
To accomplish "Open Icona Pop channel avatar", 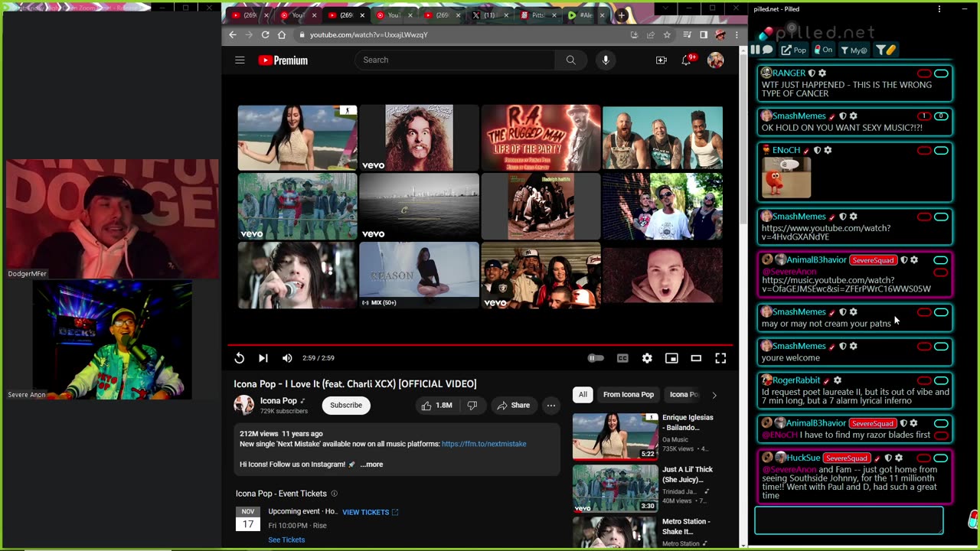I will pyautogui.click(x=244, y=406).
